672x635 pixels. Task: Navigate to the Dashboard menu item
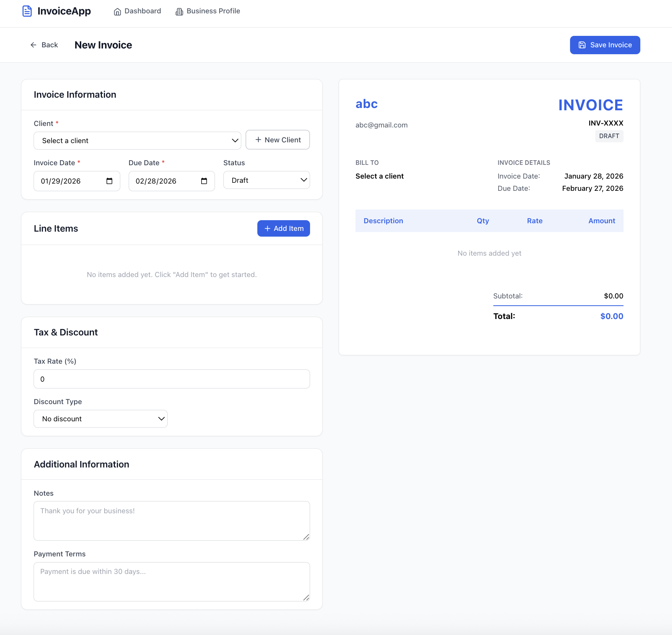click(142, 11)
